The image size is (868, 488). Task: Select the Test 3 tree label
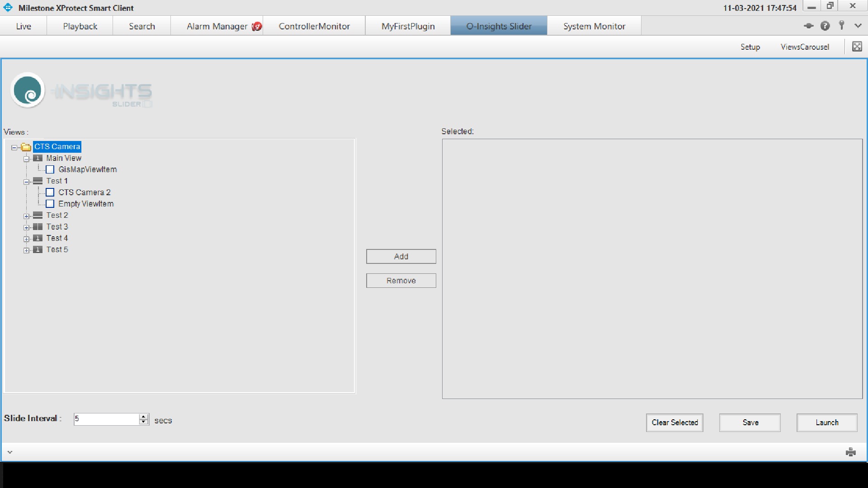[x=57, y=226]
